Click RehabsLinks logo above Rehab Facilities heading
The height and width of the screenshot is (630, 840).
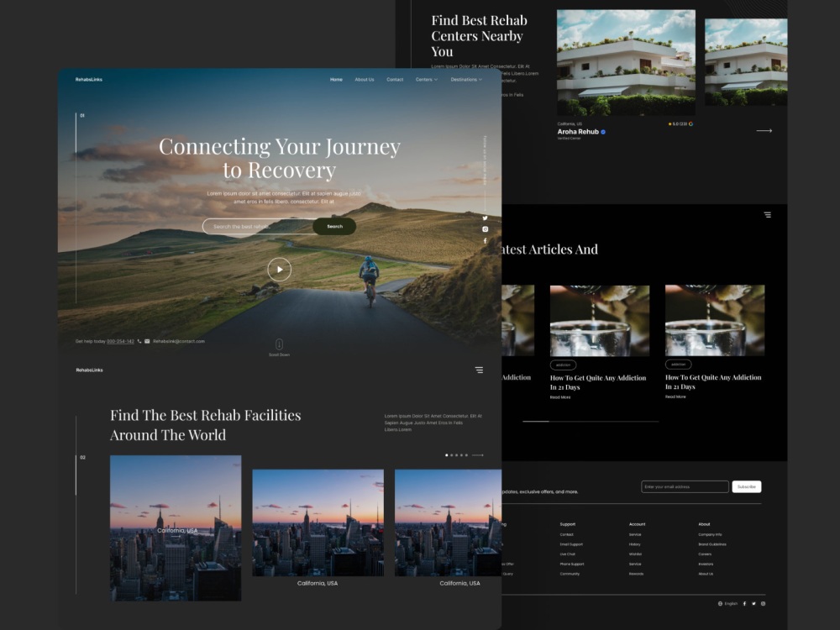coord(90,370)
